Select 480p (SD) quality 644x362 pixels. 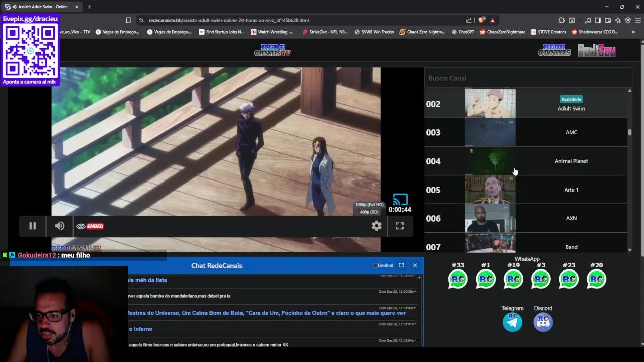[369, 212]
